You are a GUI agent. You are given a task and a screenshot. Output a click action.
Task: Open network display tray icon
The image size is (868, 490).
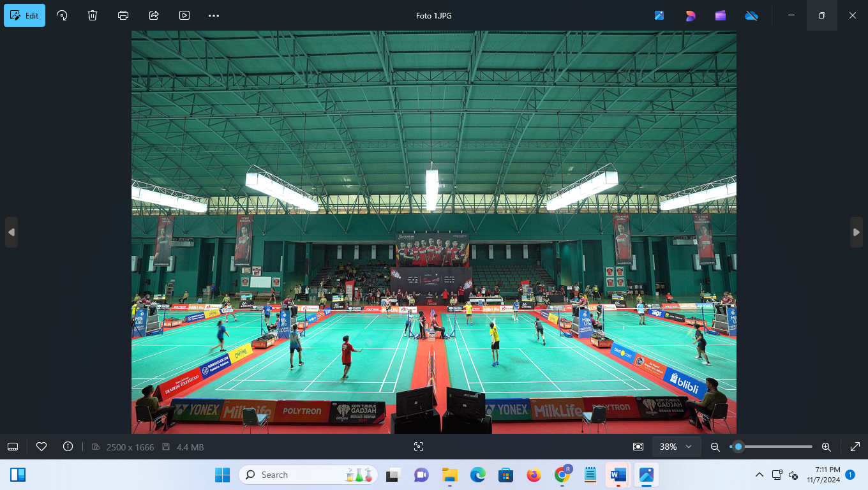(x=777, y=475)
